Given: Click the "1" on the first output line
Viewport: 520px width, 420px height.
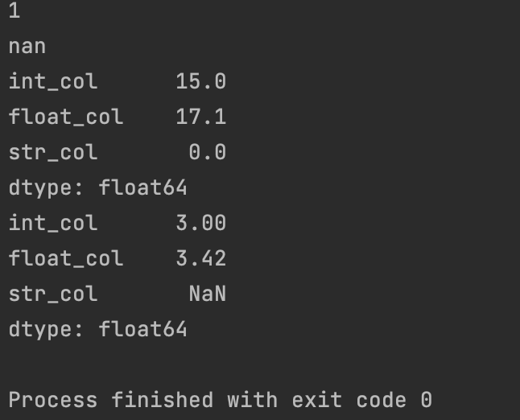Looking at the screenshot, I should (14, 11).
